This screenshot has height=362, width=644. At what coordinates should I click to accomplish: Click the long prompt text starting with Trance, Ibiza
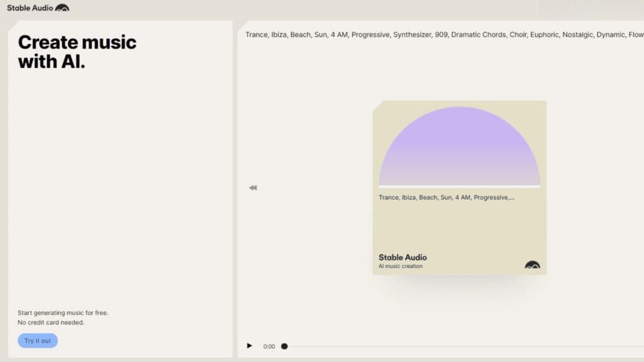pos(445,35)
